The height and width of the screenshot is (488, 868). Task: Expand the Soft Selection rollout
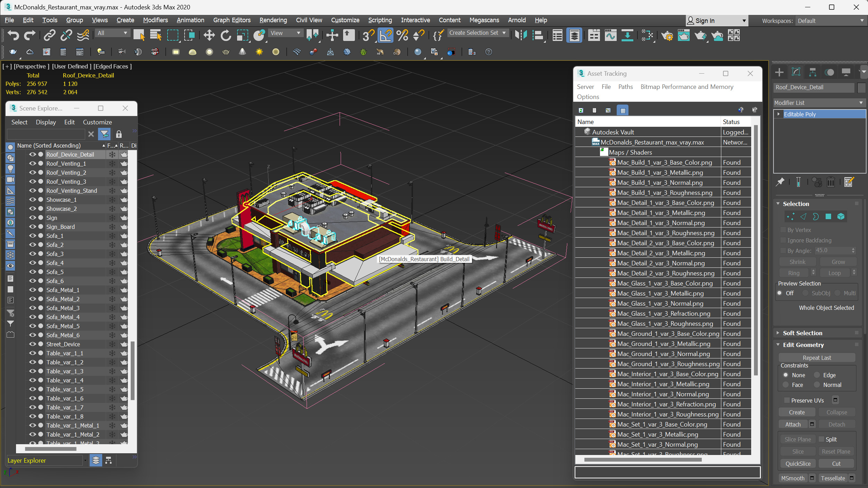pyautogui.click(x=778, y=333)
